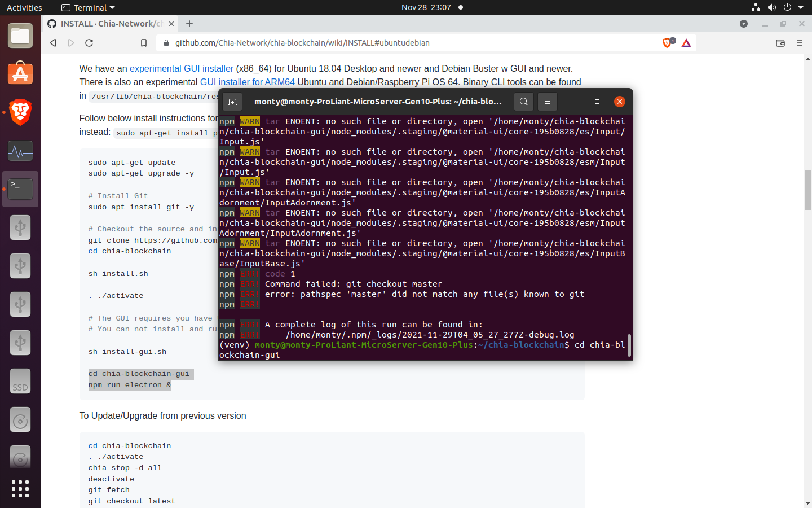The width and height of the screenshot is (812, 508).
Task: Click the debug.log path in terminal
Action: (x=430, y=335)
